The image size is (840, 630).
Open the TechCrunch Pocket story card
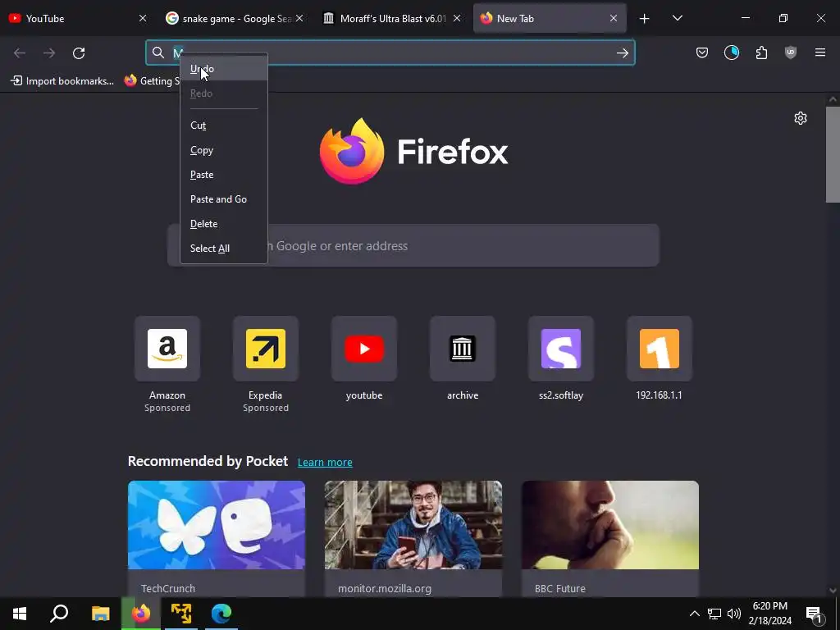click(x=217, y=538)
